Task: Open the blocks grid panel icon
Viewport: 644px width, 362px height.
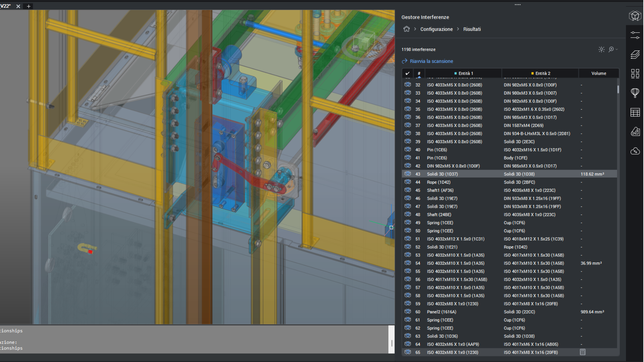Action: coord(635,73)
